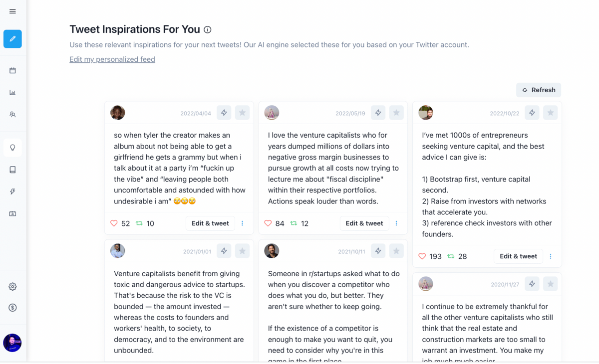The width and height of the screenshot is (599, 364).
Task: Click the lightning bolt on the 2021/10/11 tweet
Action: [x=378, y=251]
